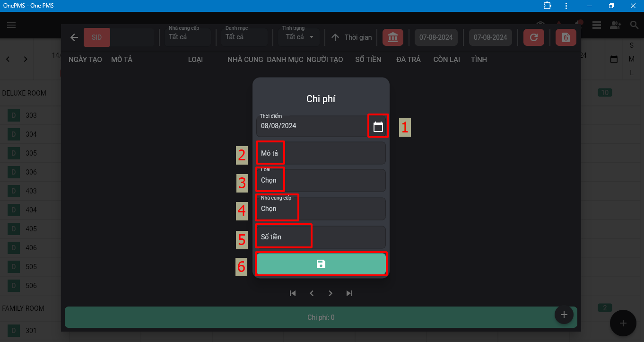
Task: Click the CÒN LẠI column header
Action: [447, 60]
